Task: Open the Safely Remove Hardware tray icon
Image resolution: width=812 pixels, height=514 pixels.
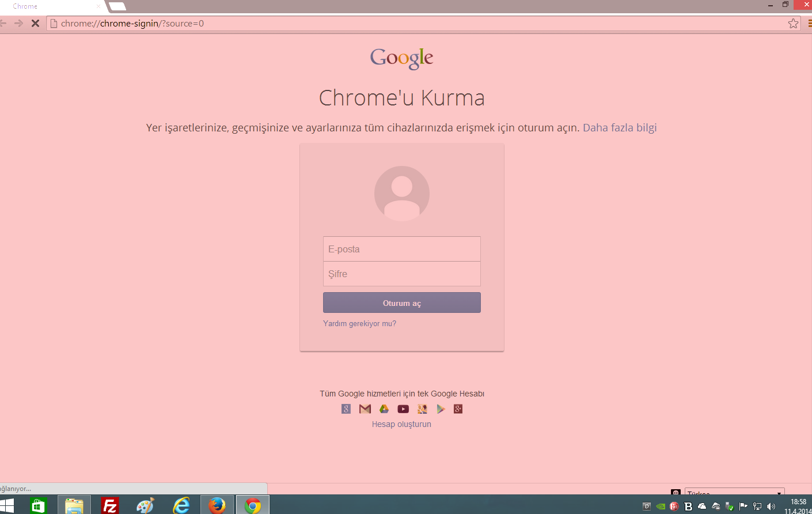Action: point(730,507)
